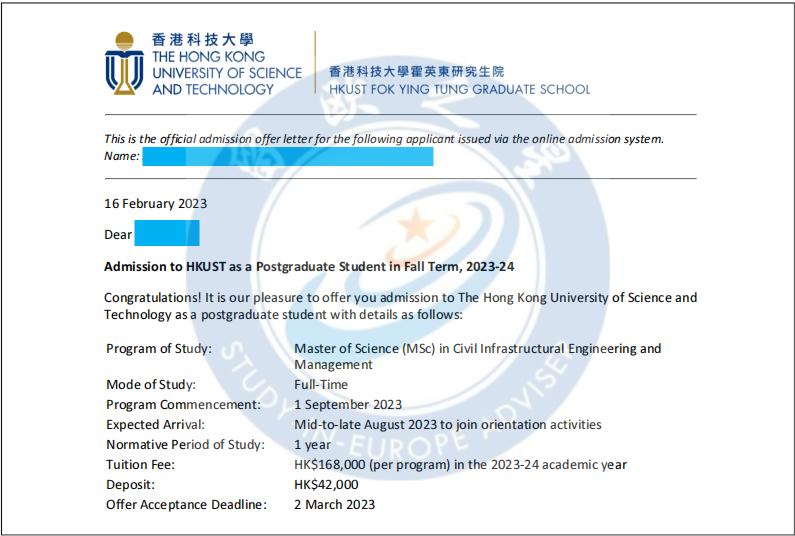Viewport: 795px width, 536px height.
Task: Click the redacted blue bar after Name
Action: [x=288, y=156]
